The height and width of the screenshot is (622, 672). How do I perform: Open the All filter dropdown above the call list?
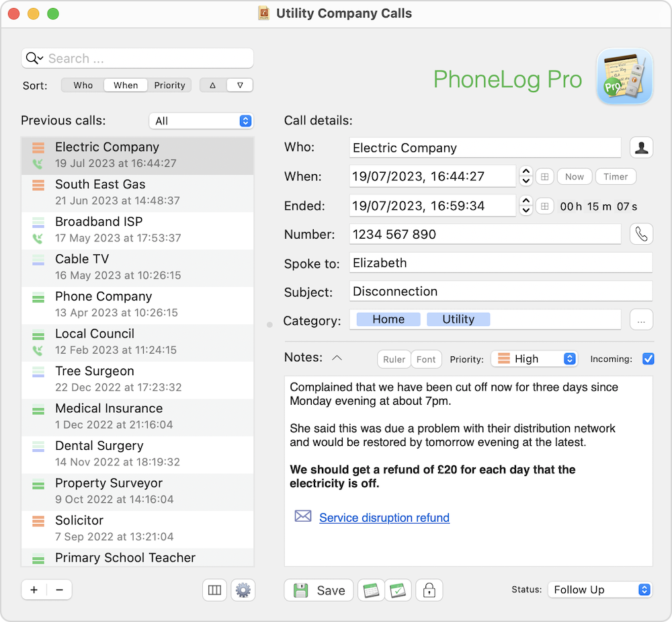pyautogui.click(x=201, y=120)
